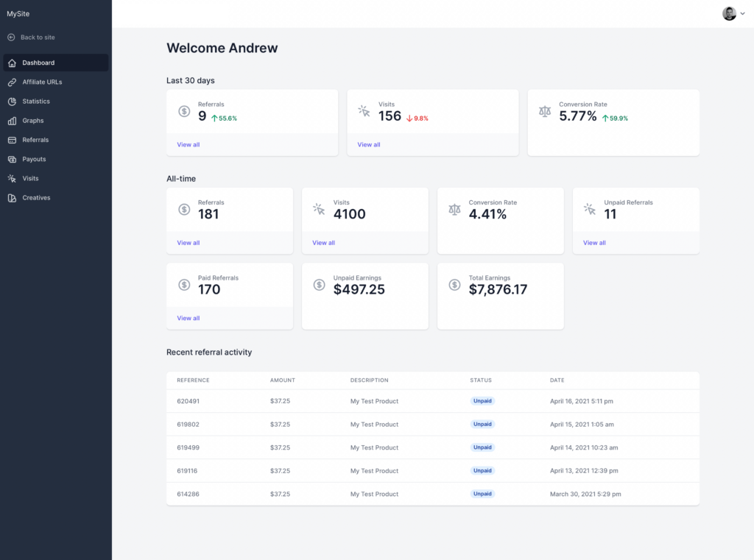Click the Dashboard home icon
This screenshot has width=754, height=560.
tap(12, 63)
